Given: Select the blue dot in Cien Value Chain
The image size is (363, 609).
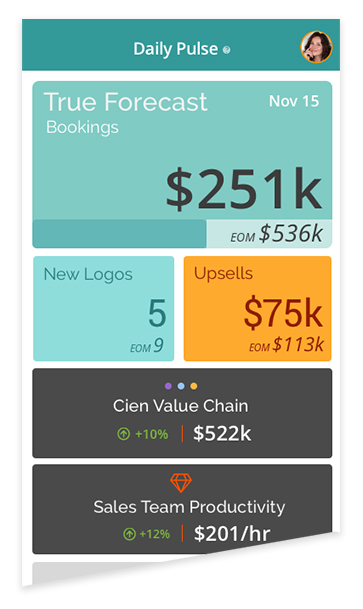Looking at the screenshot, I should click(181, 386).
